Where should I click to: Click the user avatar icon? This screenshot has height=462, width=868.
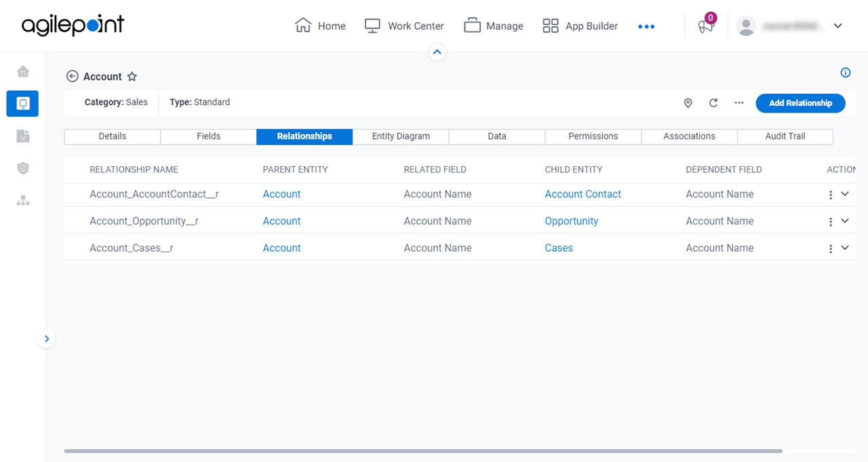click(746, 26)
